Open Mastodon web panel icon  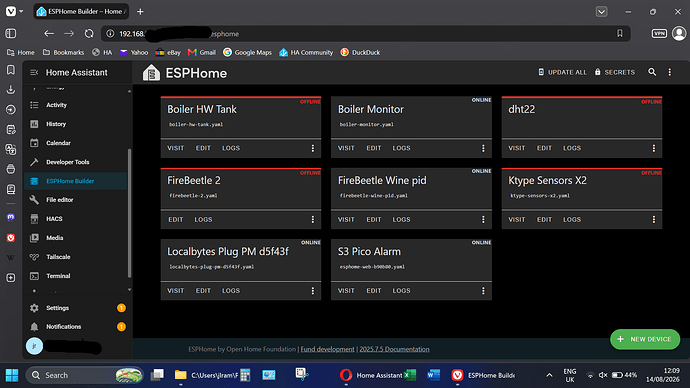[x=11, y=217]
